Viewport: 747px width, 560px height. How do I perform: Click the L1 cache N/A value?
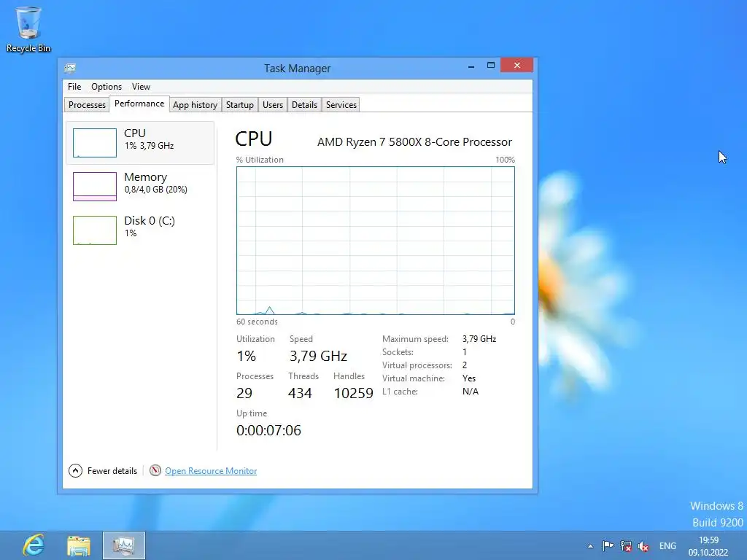[471, 392]
